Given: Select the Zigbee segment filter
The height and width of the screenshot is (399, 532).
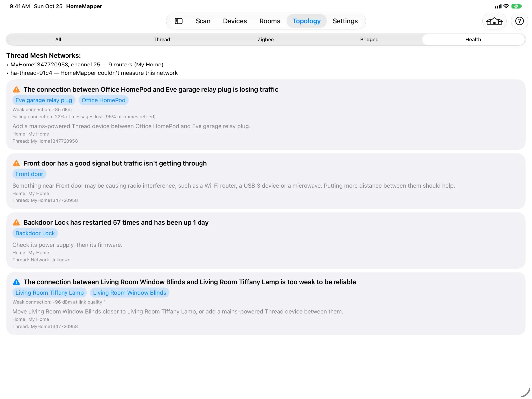Looking at the screenshot, I should coord(266,39).
